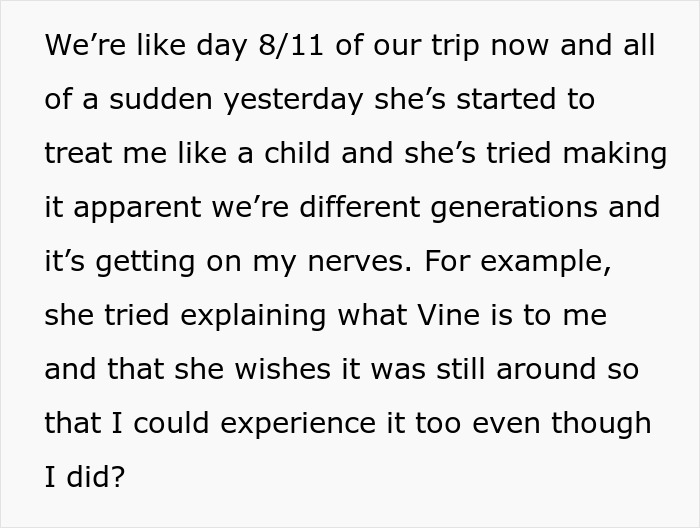Click the opening word "We're" of the paragraph
700x528 pixels.
point(82,47)
